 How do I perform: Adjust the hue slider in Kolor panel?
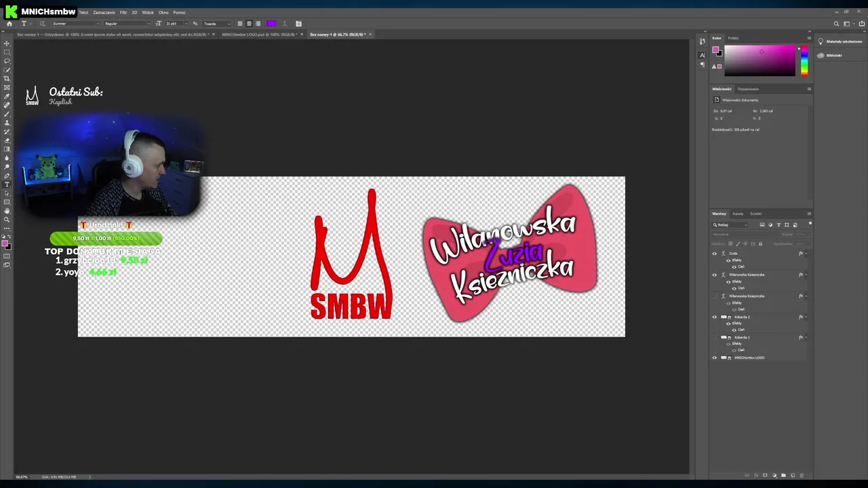tap(804, 60)
